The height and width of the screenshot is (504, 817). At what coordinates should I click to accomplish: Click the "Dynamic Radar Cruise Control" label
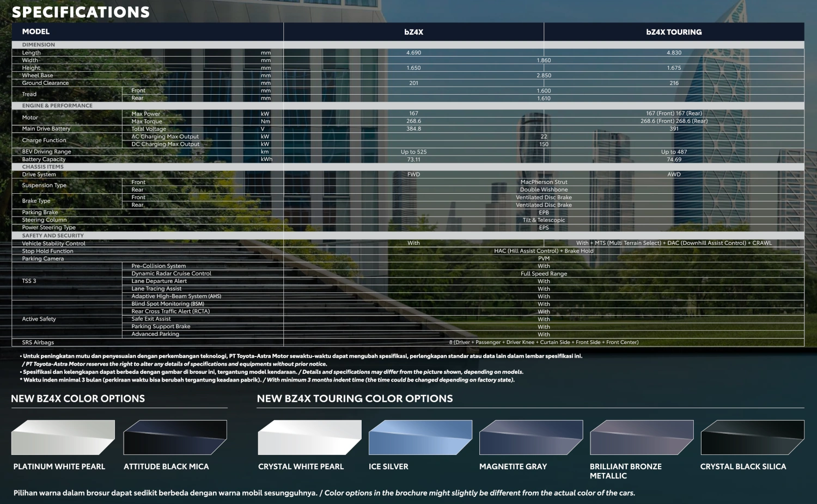pyautogui.click(x=171, y=274)
